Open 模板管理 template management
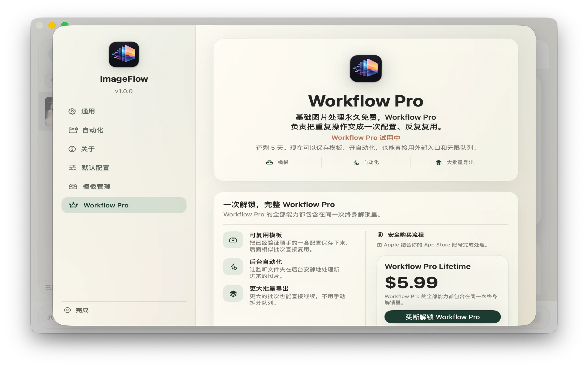 tap(124, 187)
